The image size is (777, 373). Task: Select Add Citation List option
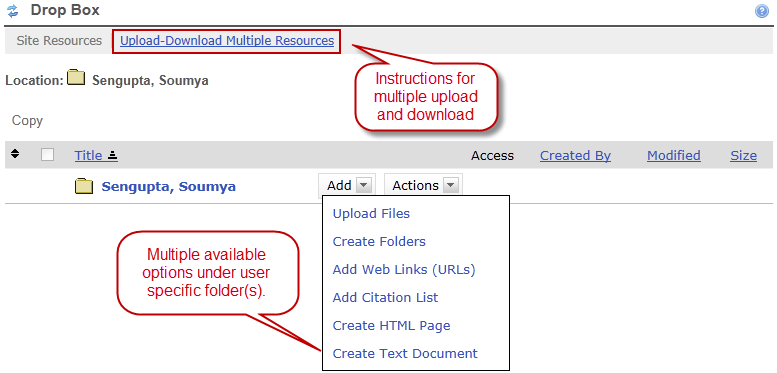tap(385, 298)
